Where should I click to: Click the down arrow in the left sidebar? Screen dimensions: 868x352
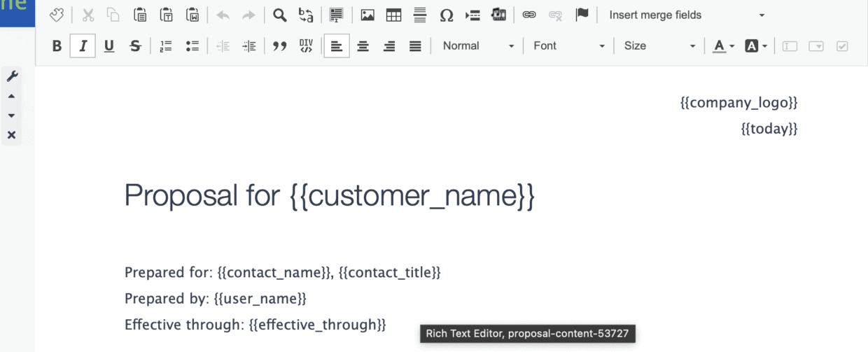pyautogui.click(x=11, y=115)
